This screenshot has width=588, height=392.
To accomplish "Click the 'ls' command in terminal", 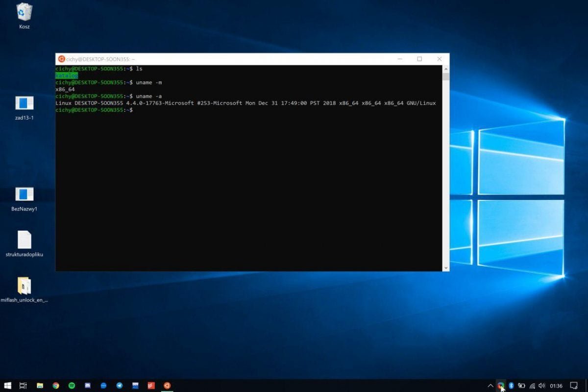I will (x=139, y=69).
